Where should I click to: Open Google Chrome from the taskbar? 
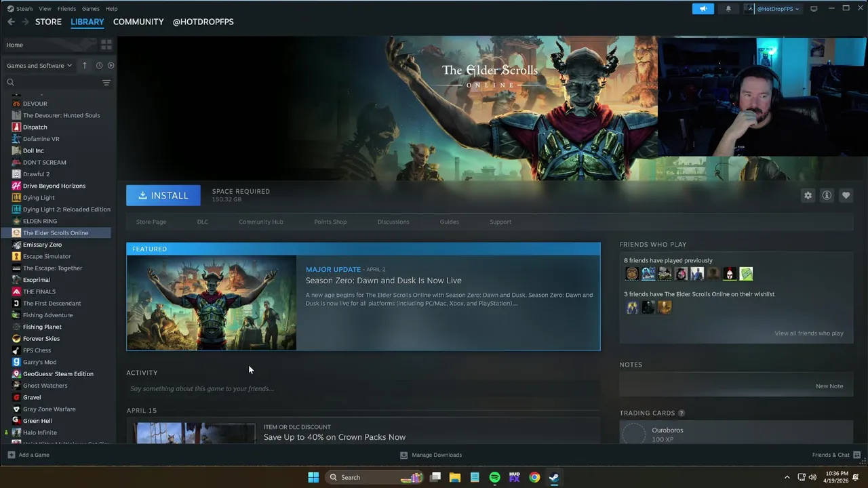click(x=534, y=477)
